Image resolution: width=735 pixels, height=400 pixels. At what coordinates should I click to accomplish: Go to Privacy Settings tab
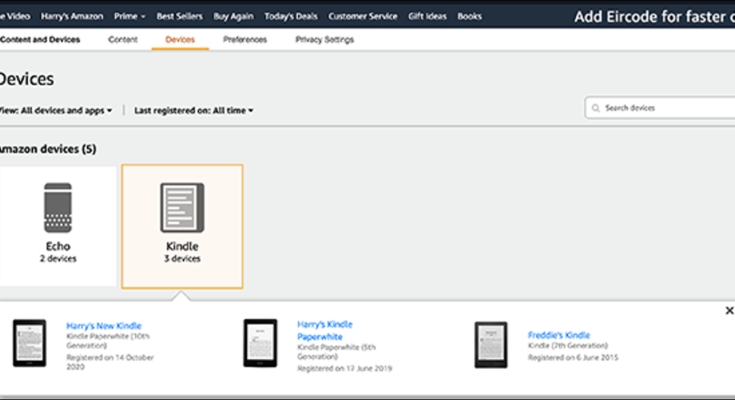click(324, 40)
